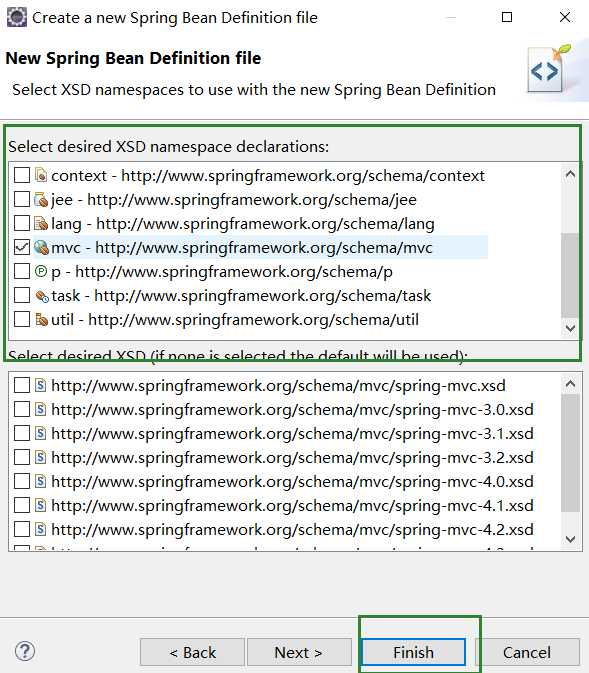Click the spring-mvc-4.0.xsd file icon
589x673 pixels.
pyautogui.click(x=40, y=481)
